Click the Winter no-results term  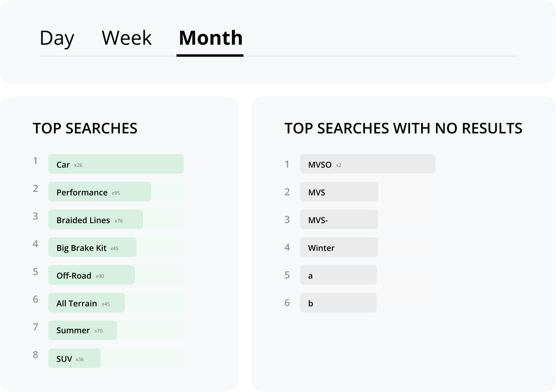321,248
